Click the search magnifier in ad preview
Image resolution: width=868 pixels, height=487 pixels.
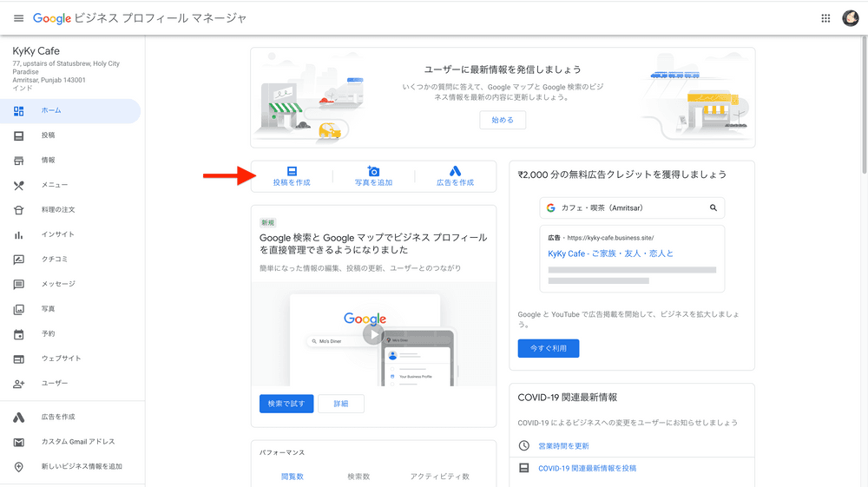tap(713, 208)
